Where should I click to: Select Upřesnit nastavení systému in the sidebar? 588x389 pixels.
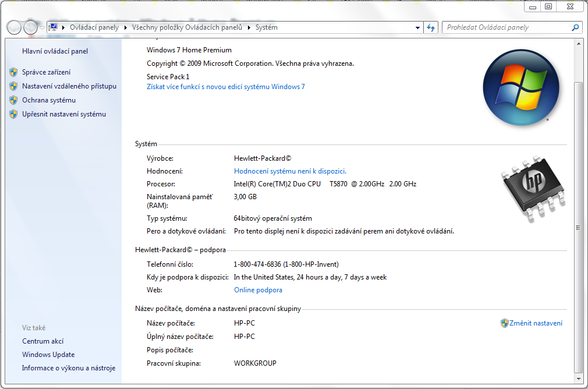point(64,114)
